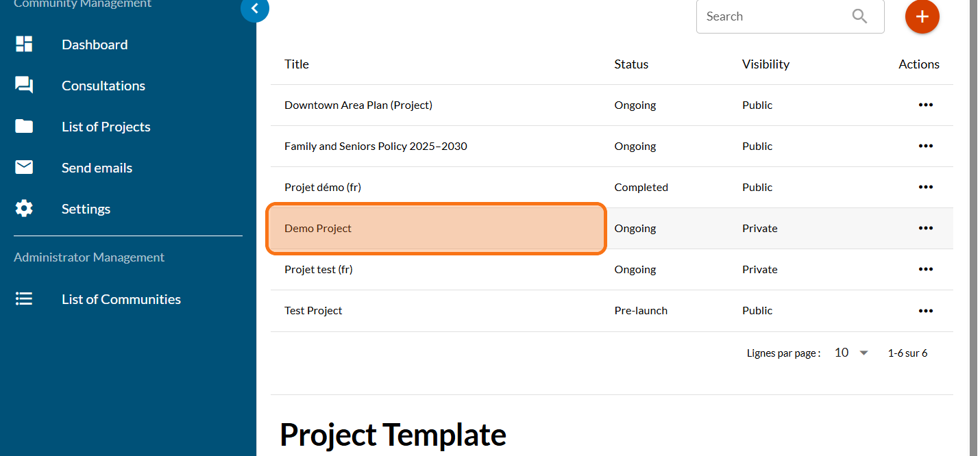Image resolution: width=980 pixels, height=456 pixels.
Task: Open the Demo Project row
Action: pos(318,229)
